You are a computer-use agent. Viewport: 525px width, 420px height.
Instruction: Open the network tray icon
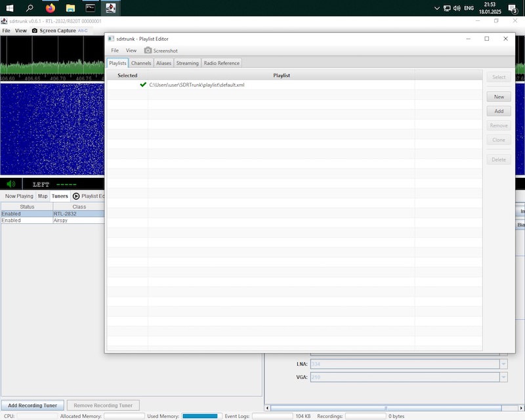pyautogui.click(x=447, y=8)
